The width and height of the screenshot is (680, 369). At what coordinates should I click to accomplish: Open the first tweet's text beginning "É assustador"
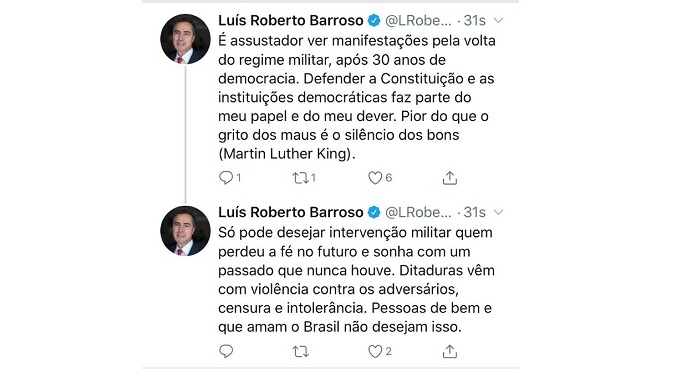click(356, 97)
